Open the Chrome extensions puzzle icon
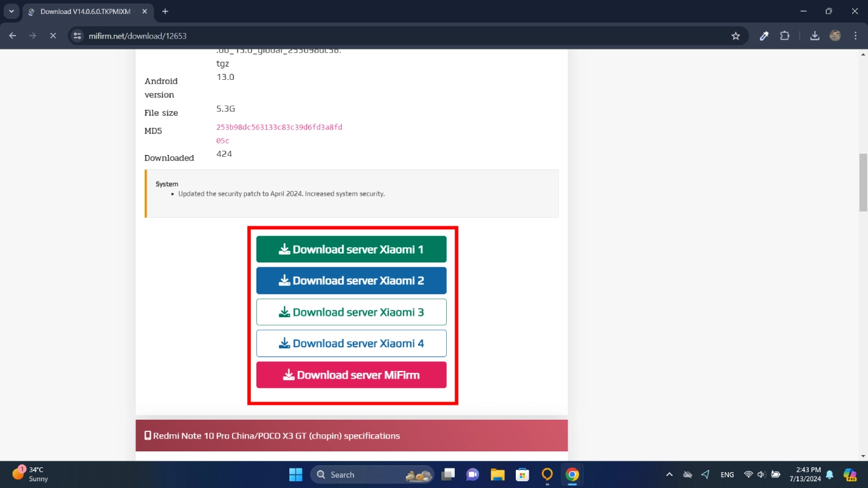 click(785, 36)
